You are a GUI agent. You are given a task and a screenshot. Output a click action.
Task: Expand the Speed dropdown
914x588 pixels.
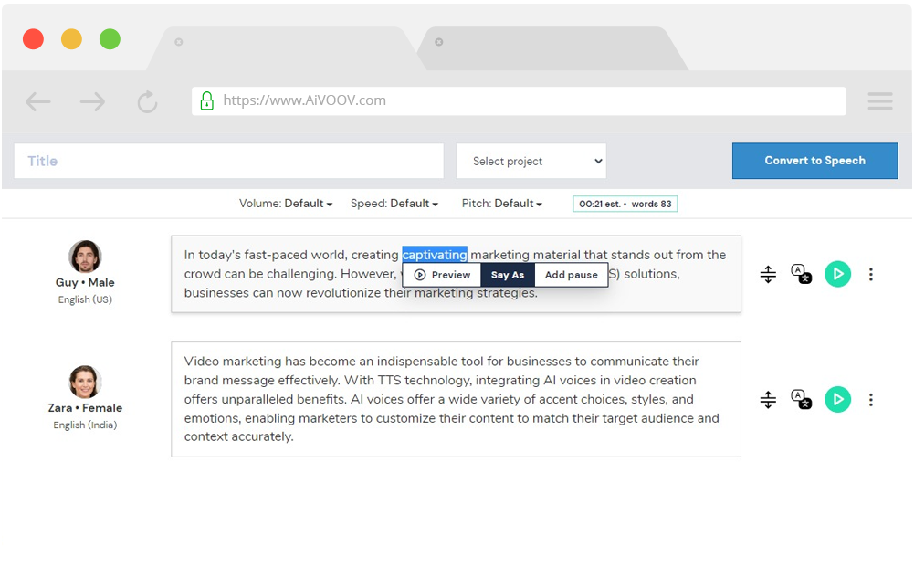394,204
